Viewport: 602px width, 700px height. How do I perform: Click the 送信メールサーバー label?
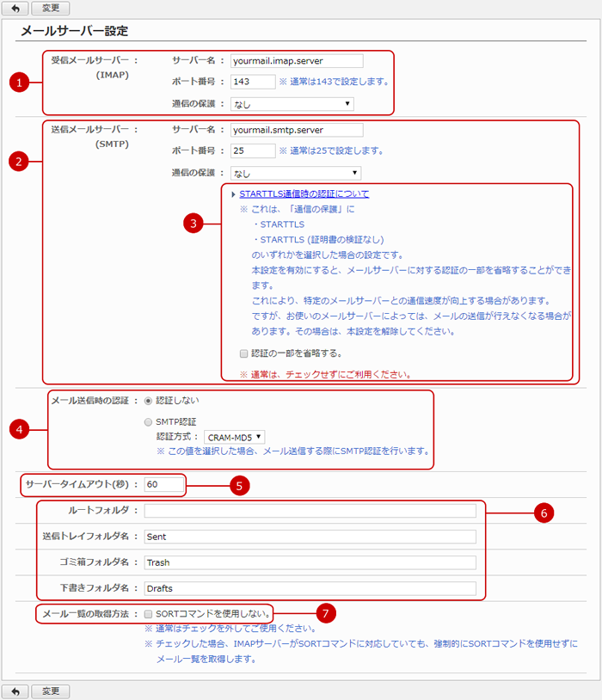coord(89,130)
